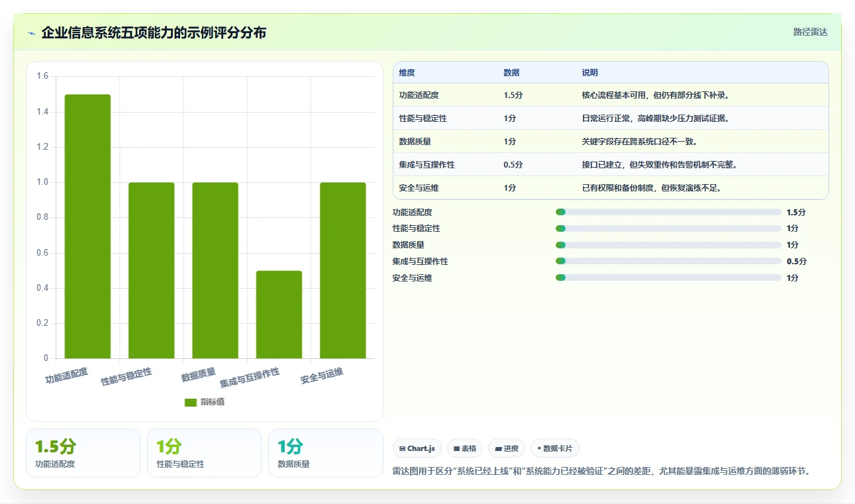Viewport: 855px width, 504px height.
Task: Click the 路径雷达 label in header
Action: tap(811, 32)
